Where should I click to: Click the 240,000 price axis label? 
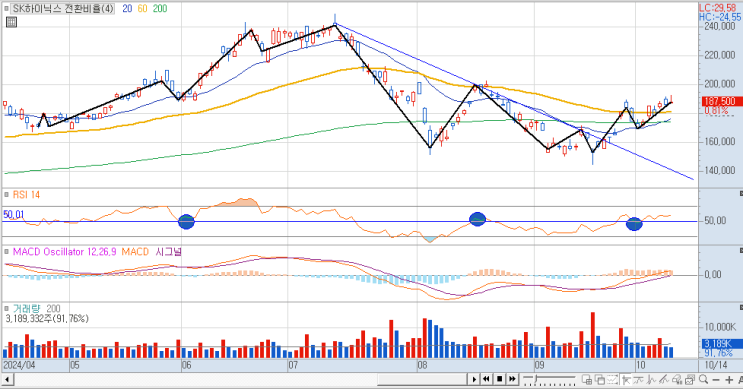pyautogui.click(x=720, y=27)
